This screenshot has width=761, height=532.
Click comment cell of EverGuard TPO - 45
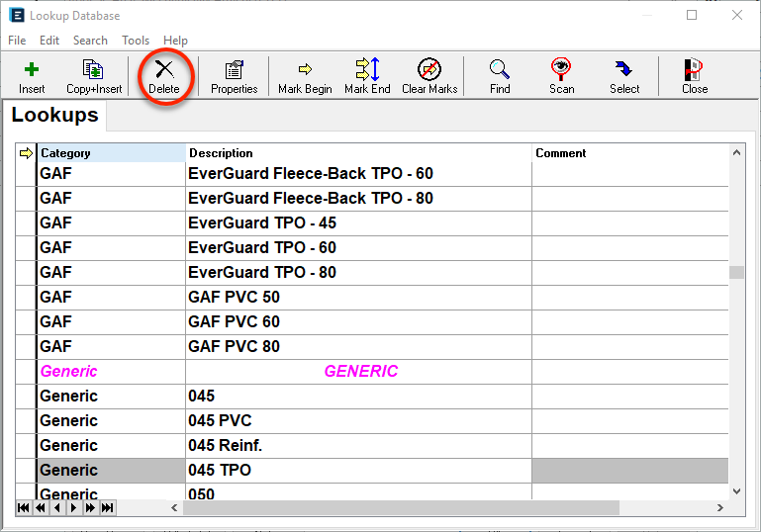tap(630, 223)
